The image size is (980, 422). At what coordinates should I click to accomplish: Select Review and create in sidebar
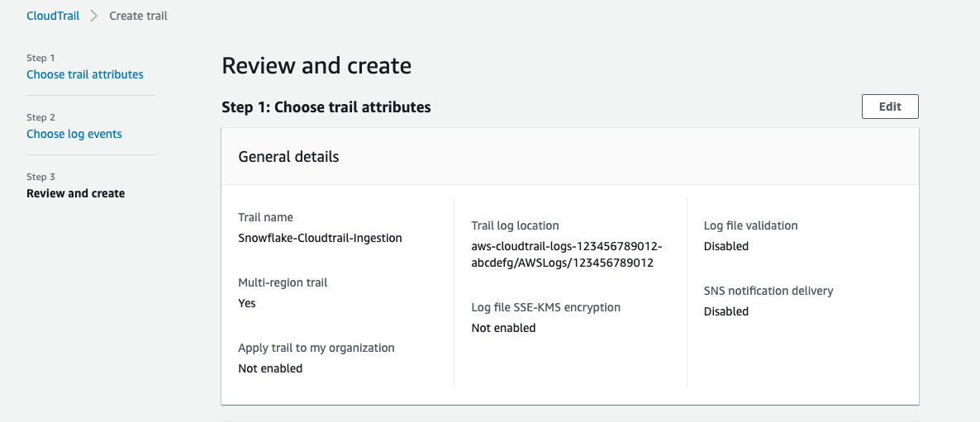(x=76, y=193)
